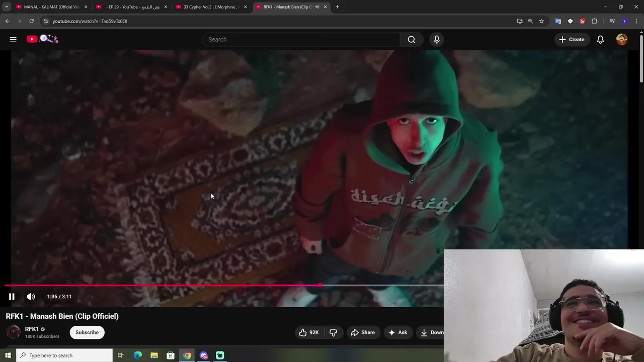Open the Create menu

pos(572,39)
